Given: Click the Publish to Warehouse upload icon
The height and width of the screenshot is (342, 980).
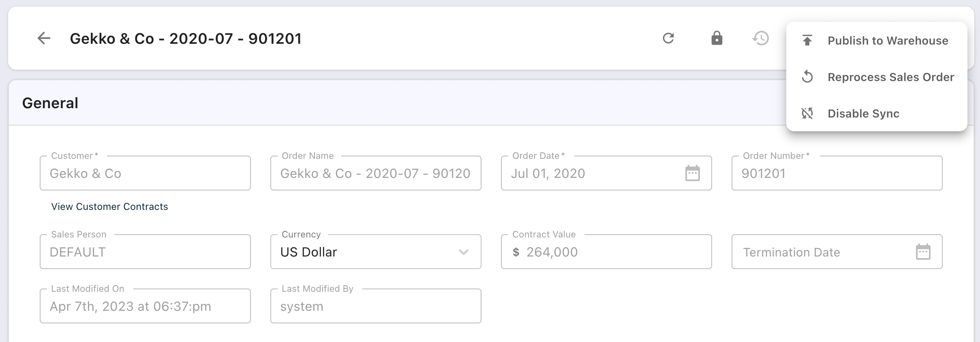Looking at the screenshot, I should click(x=807, y=41).
